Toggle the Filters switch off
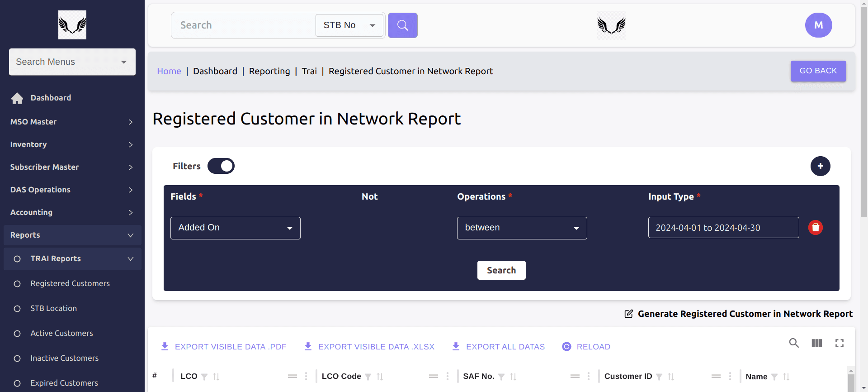 (221, 166)
